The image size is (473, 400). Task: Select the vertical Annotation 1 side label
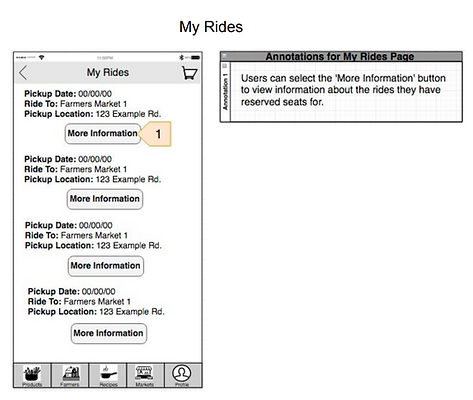pos(225,92)
